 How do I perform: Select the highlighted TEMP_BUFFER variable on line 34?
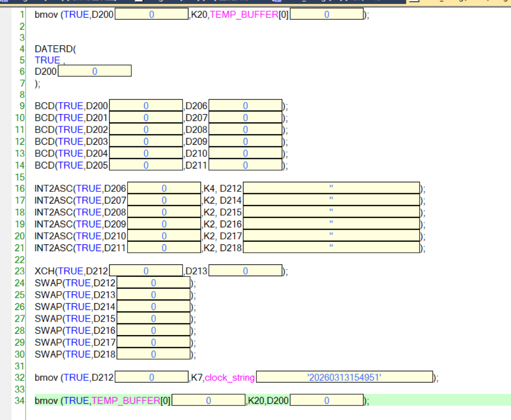pos(126,401)
